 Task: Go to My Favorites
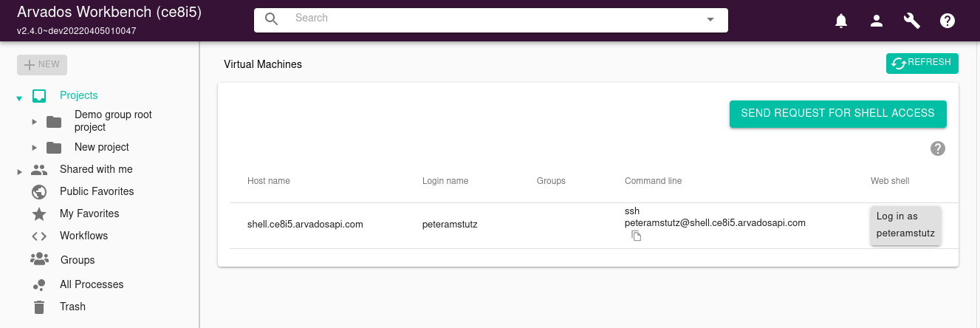89,213
